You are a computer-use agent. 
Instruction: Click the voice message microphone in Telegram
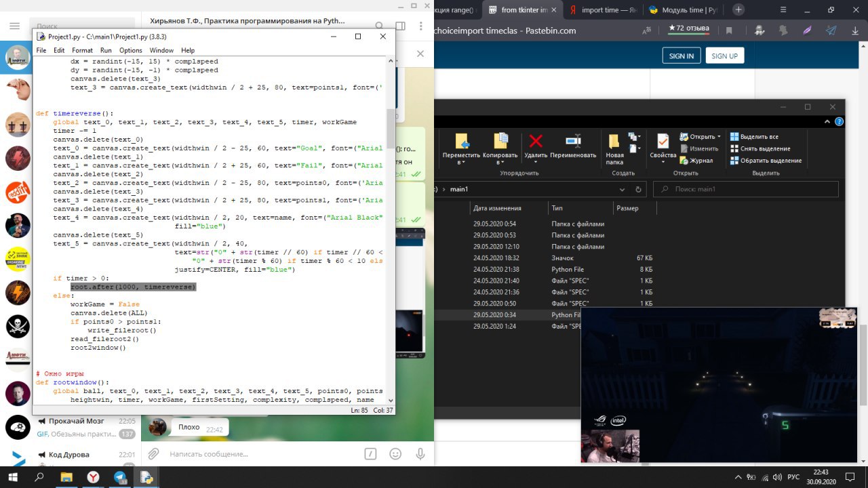[420, 454]
